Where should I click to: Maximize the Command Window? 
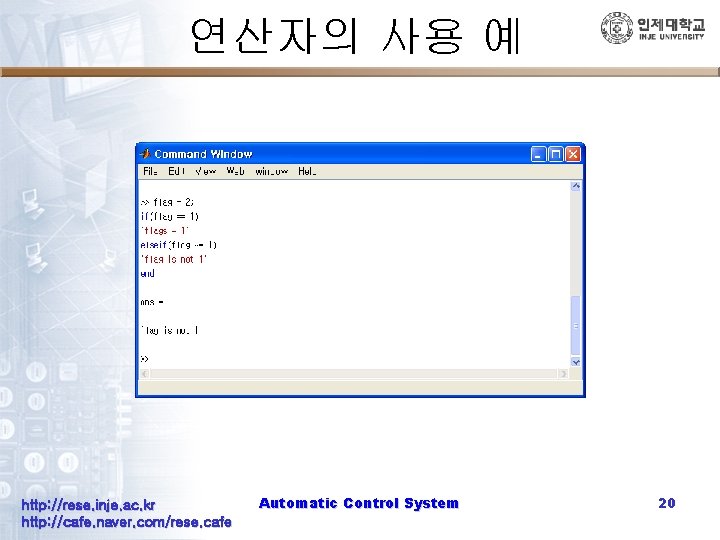point(556,154)
